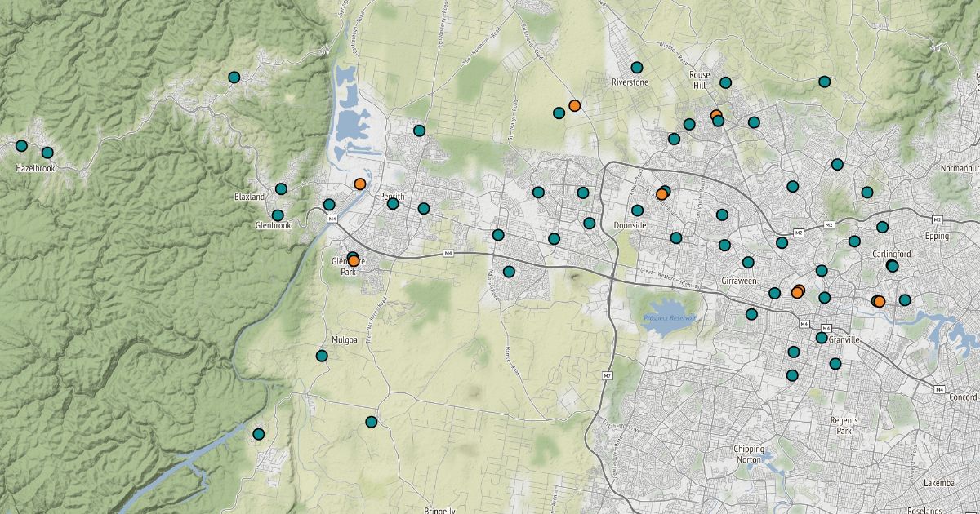Select the orange marker northwest of Penrith
Screen dimensions: 980x514
coord(360,184)
